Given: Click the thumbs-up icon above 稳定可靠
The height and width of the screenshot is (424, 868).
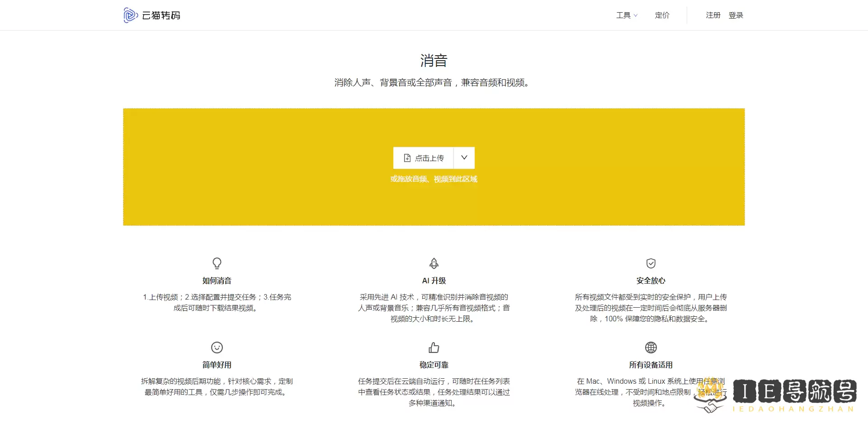Looking at the screenshot, I should pyautogui.click(x=434, y=347).
